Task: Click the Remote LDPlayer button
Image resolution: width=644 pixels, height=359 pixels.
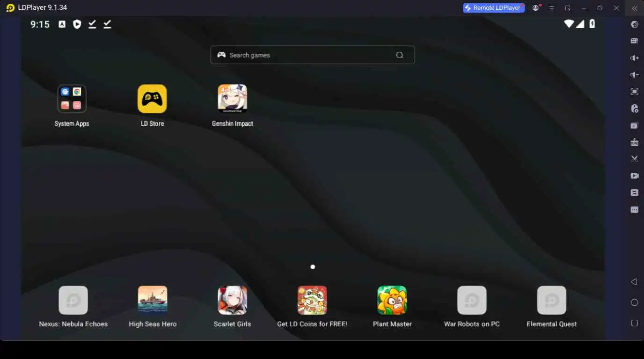Action: coord(494,8)
